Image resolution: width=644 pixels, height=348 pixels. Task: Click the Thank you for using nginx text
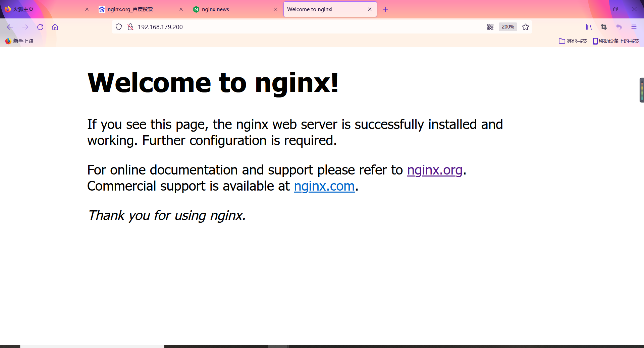coord(167,215)
